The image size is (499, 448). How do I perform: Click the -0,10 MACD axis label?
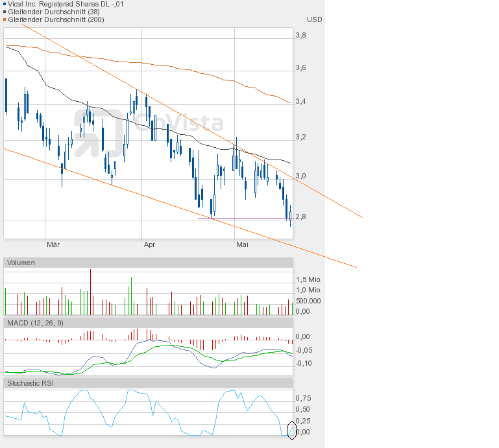(303, 363)
